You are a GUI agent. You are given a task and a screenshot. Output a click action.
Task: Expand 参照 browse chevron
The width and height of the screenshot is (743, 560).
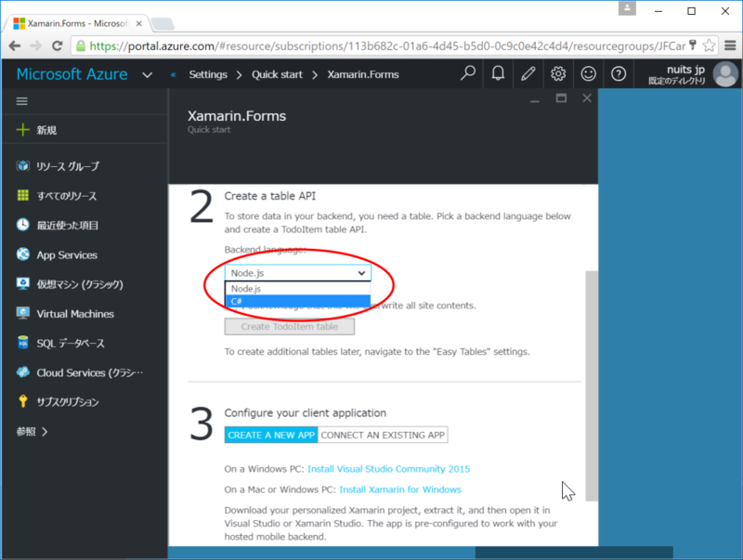click(45, 432)
